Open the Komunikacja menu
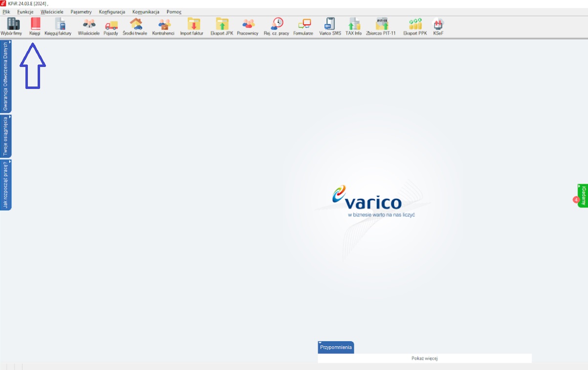 tap(146, 12)
